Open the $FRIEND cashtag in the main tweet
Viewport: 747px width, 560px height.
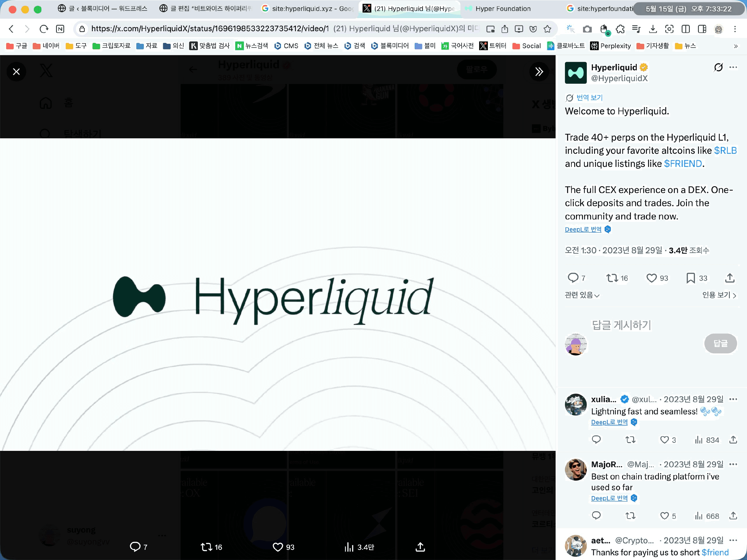click(x=683, y=163)
